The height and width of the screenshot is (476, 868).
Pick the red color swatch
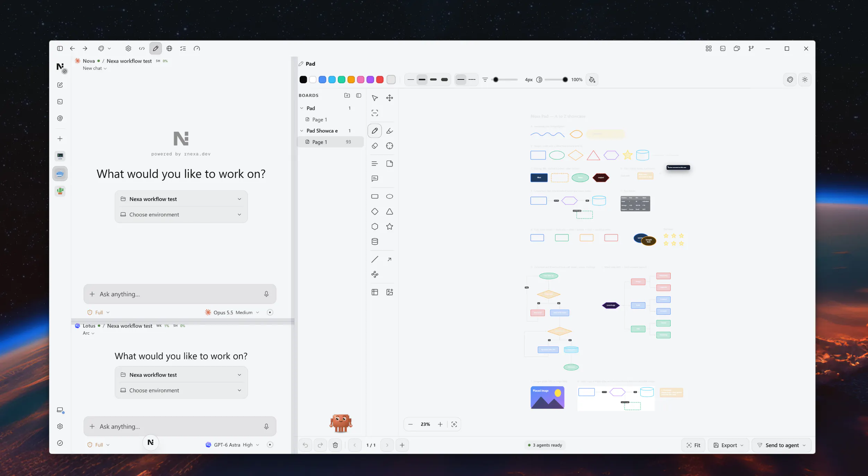click(380, 79)
